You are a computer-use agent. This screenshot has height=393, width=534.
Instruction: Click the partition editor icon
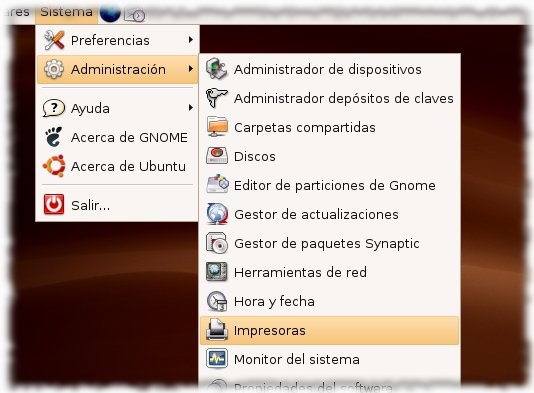point(217,184)
